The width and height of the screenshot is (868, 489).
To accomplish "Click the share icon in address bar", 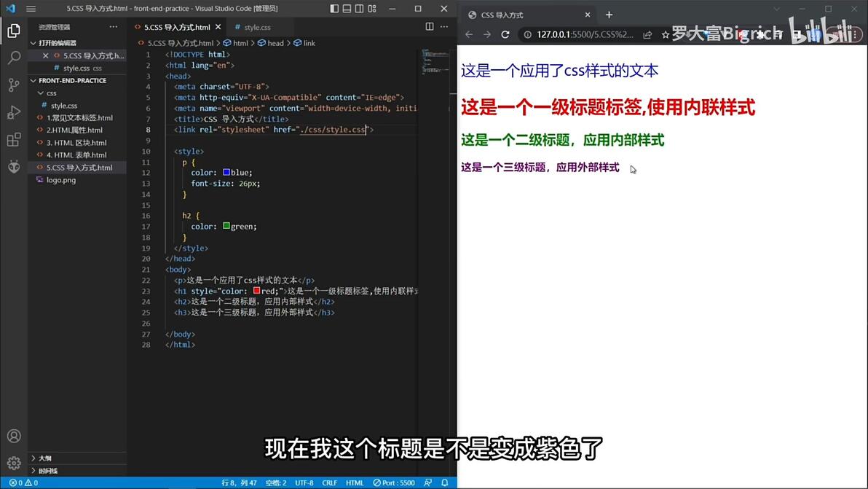I will [647, 35].
